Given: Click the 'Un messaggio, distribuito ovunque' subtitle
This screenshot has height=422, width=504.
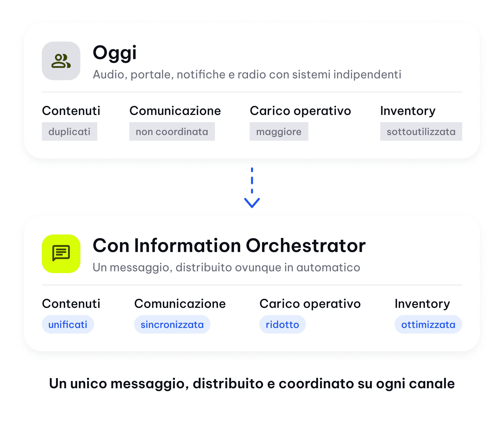Looking at the screenshot, I should [226, 267].
